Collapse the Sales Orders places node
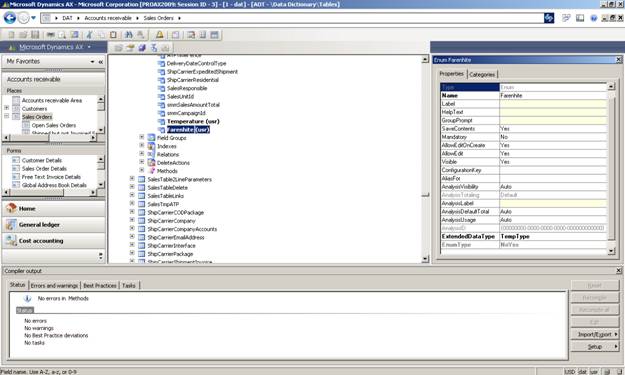 click(6, 116)
